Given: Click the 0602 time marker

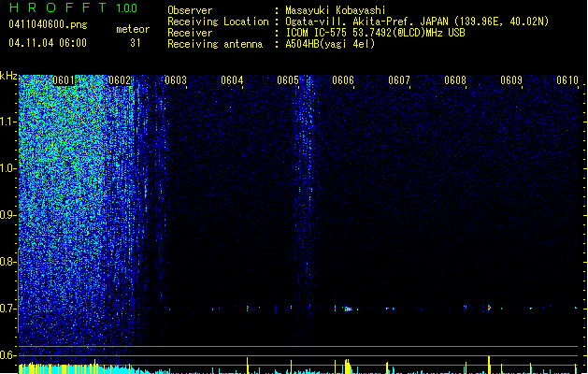Looking at the screenshot, I should click(120, 80).
